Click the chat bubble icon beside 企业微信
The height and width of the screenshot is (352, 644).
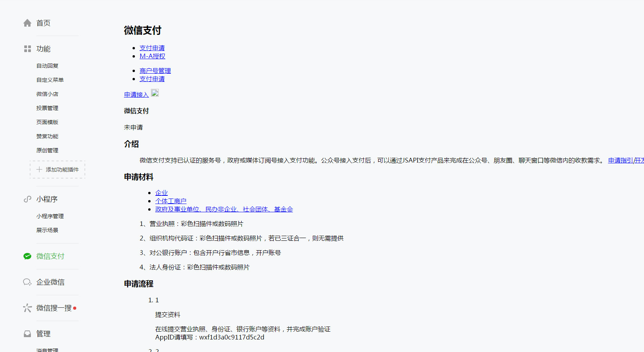27,282
